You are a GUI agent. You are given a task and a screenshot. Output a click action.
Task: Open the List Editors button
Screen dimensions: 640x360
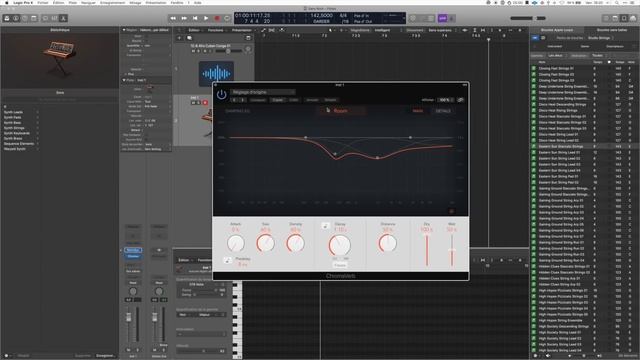607,18
